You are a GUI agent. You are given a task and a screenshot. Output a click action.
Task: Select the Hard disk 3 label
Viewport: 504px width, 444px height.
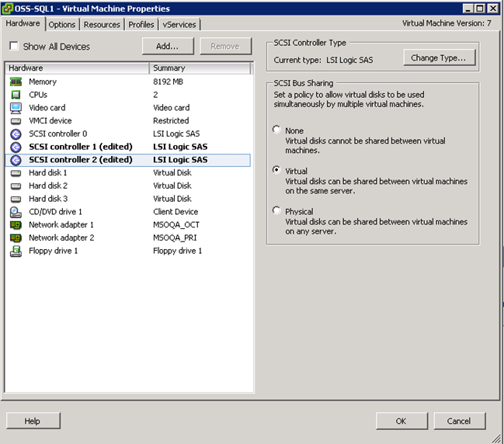[x=48, y=199]
